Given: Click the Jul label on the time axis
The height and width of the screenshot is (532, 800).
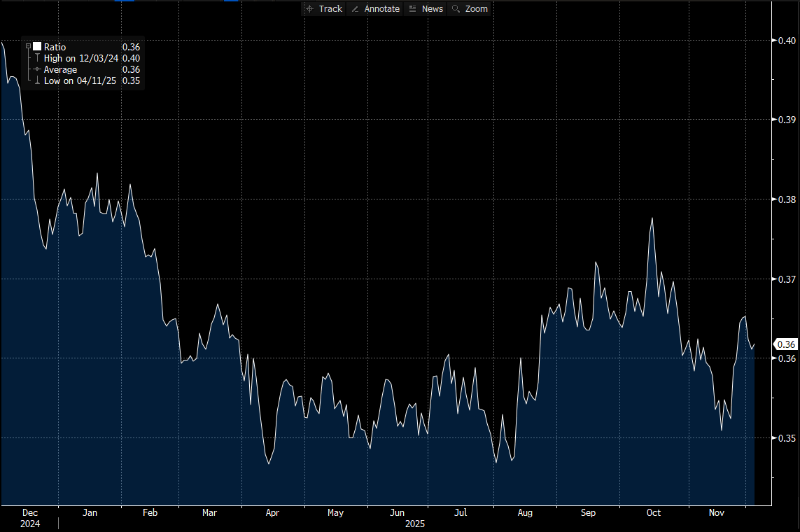Looking at the screenshot, I should coord(461,512).
